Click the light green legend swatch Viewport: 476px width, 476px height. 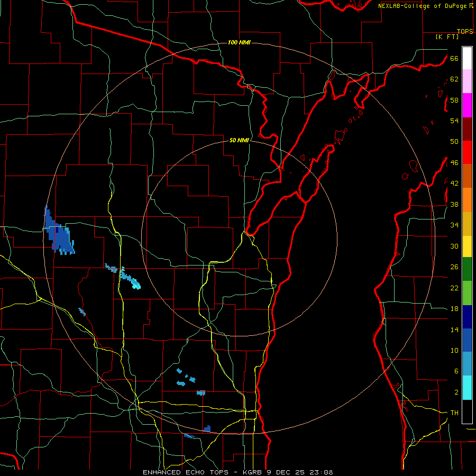point(467,293)
